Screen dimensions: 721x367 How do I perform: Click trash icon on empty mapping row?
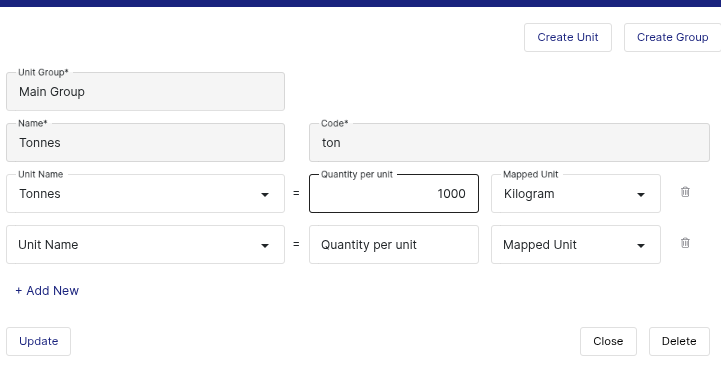685,243
